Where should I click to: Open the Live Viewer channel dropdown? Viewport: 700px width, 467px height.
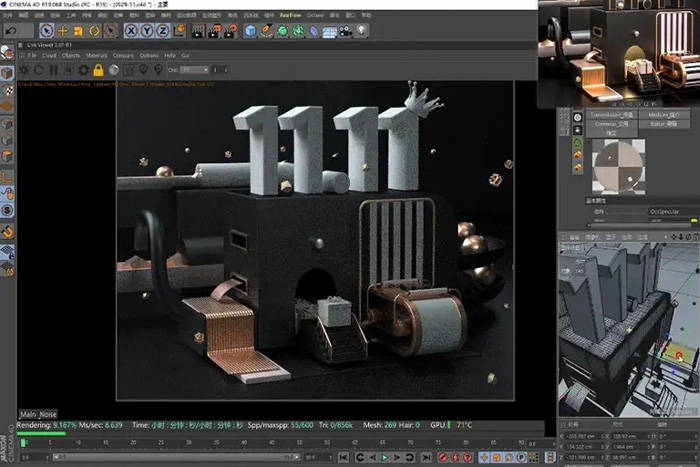195,70
